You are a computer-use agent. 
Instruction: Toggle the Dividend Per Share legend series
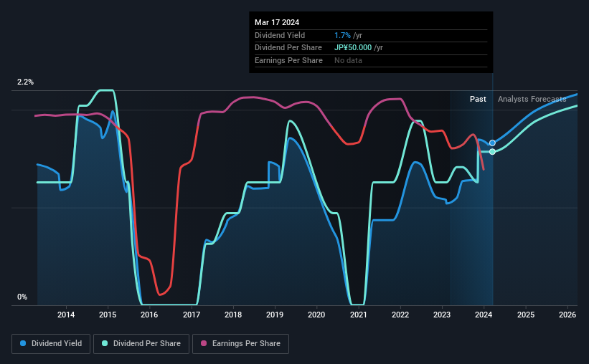[x=141, y=344]
